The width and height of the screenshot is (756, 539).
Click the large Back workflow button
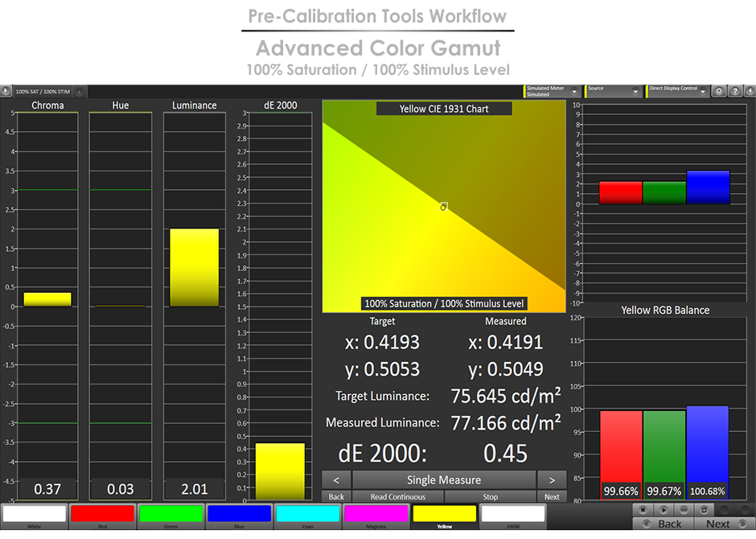coord(664,524)
